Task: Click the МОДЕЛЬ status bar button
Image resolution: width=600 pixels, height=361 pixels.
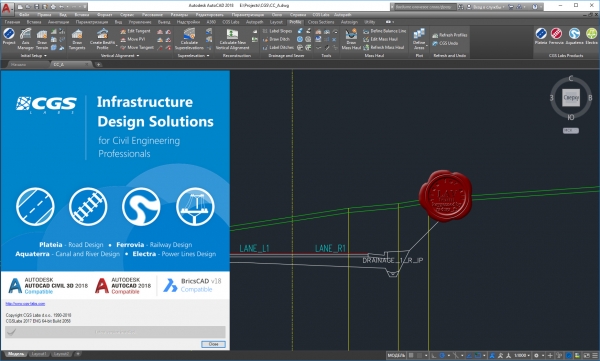Action: pos(396,356)
